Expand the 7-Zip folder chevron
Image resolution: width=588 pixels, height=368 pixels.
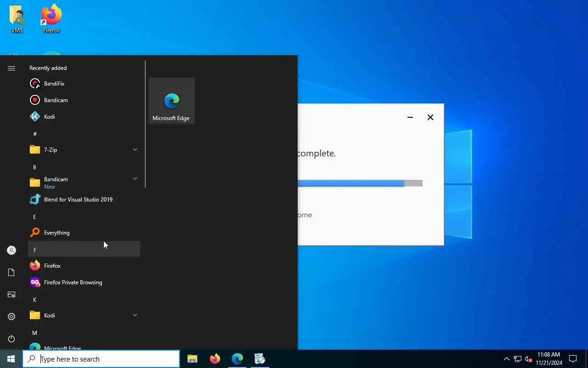[135, 149]
